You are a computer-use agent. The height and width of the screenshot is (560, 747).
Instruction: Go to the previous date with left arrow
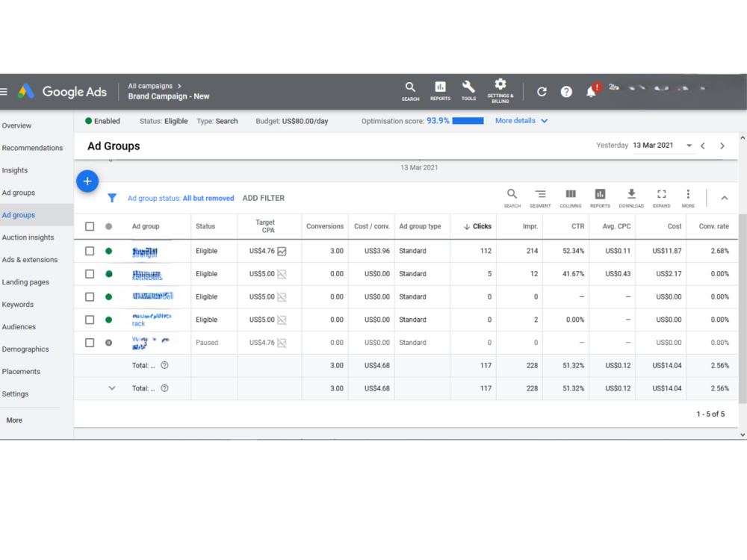[x=703, y=146]
